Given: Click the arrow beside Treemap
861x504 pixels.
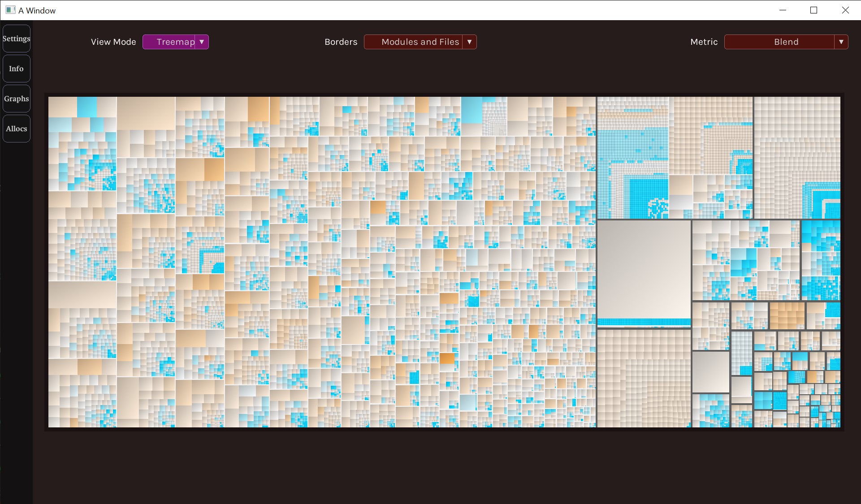Looking at the screenshot, I should pos(202,42).
